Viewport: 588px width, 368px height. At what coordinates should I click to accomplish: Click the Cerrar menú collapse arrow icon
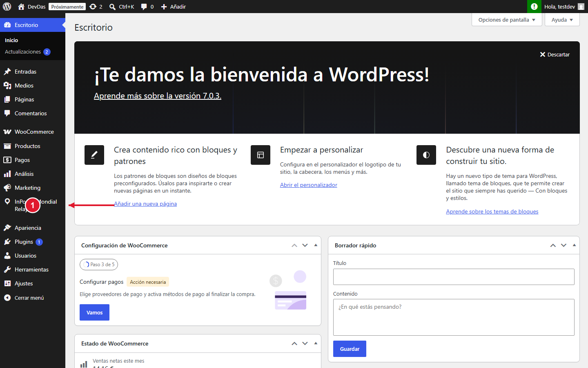pos(7,298)
